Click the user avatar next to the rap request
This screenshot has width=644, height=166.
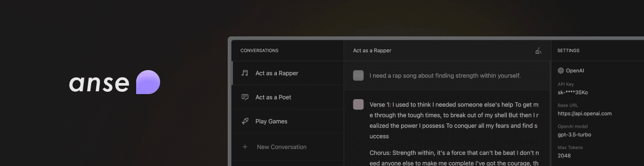358,76
